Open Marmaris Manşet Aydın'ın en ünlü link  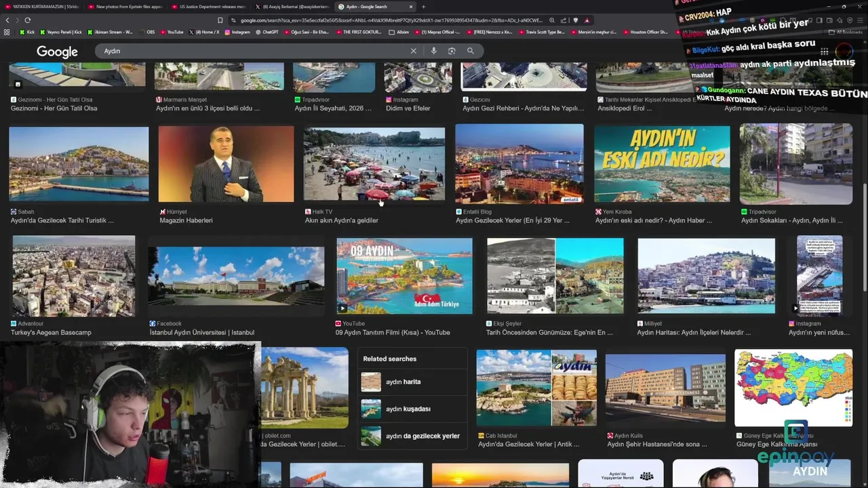click(x=208, y=108)
